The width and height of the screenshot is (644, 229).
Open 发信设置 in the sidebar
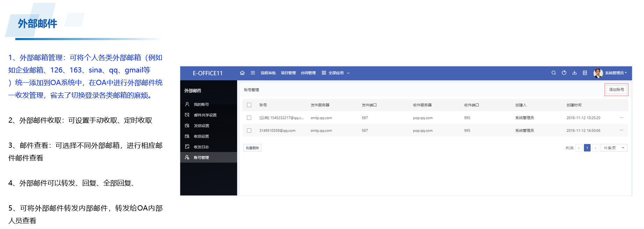tap(208, 125)
